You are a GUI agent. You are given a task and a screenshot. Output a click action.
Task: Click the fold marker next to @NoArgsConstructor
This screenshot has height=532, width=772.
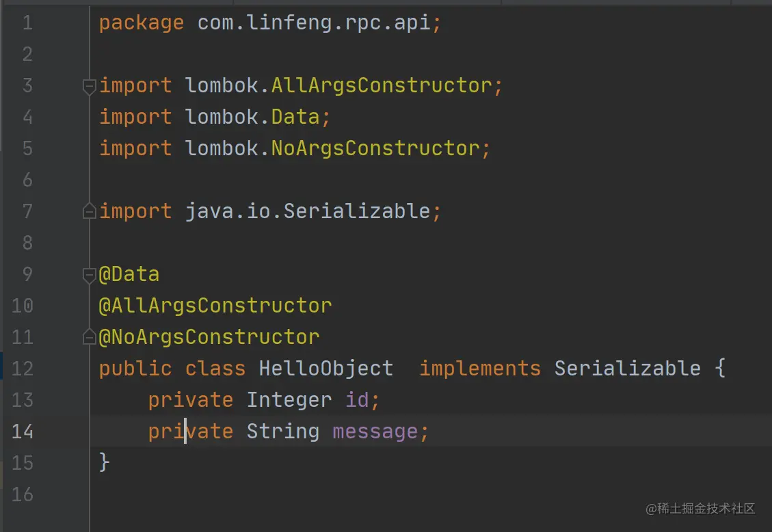pos(89,338)
